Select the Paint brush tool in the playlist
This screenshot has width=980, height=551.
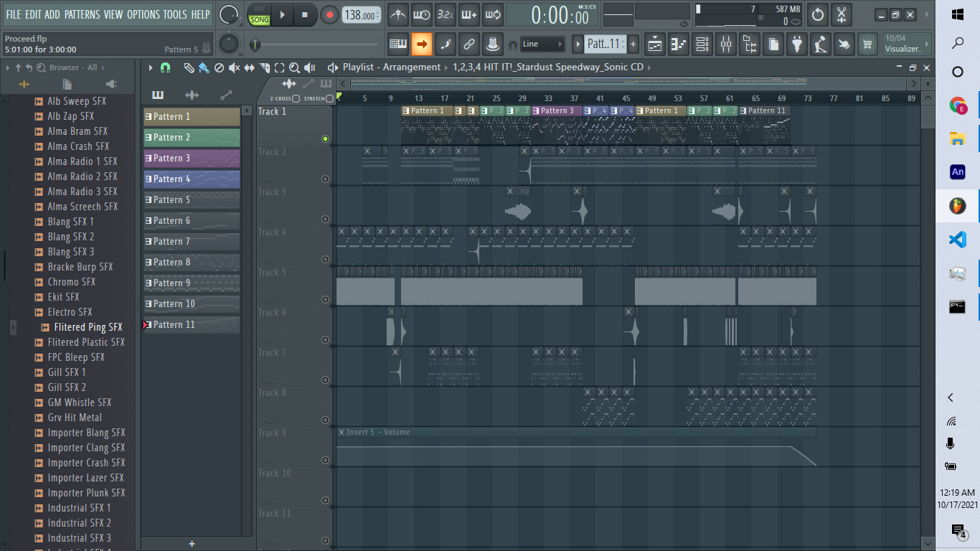pos(204,67)
